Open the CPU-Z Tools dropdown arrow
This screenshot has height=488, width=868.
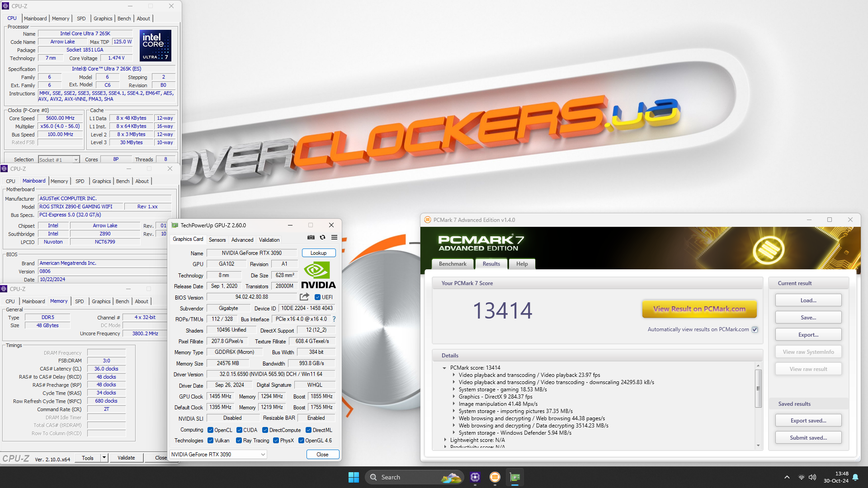pos(104,458)
